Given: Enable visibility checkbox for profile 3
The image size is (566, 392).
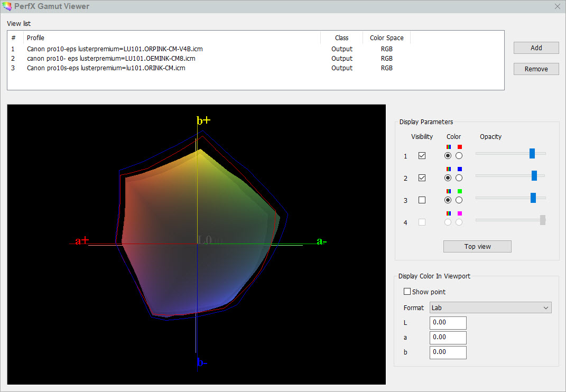Looking at the screenshot, I should click(x=422, y=200).
